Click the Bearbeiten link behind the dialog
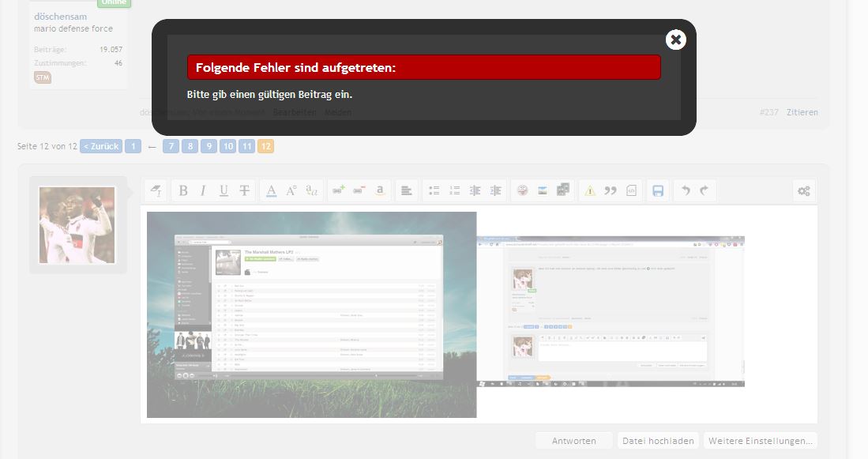Image resolution: width=868 pixels, height=459 pixels. [x=295, y=112]
